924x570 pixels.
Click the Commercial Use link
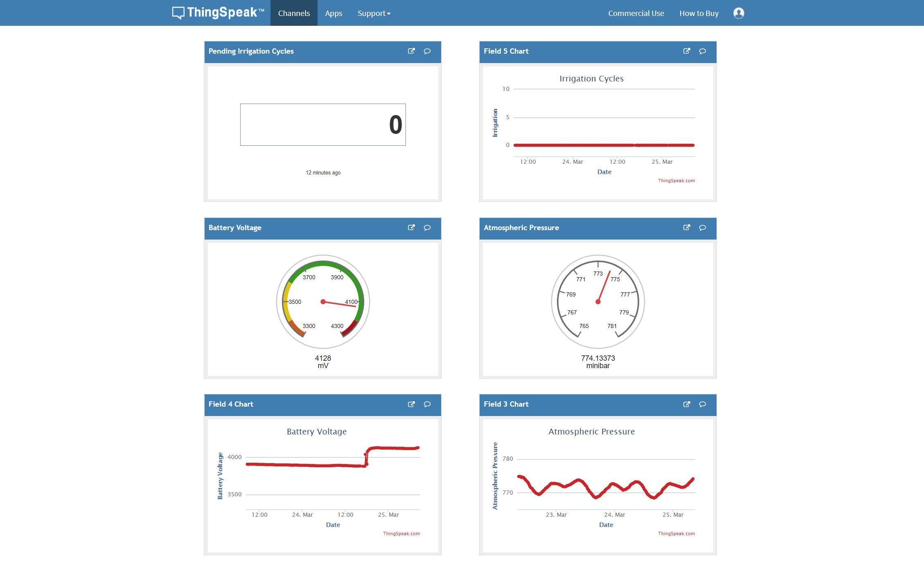(636, 13)
